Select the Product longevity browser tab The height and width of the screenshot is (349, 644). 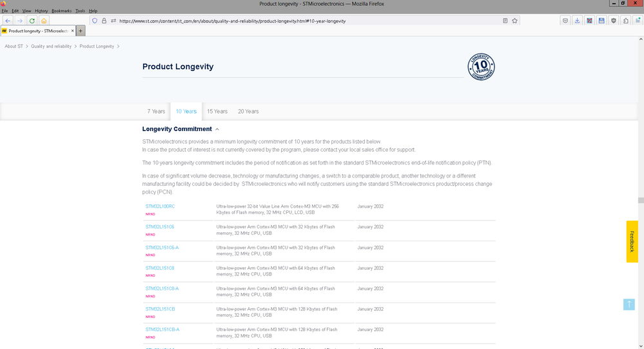pos(38,31)
